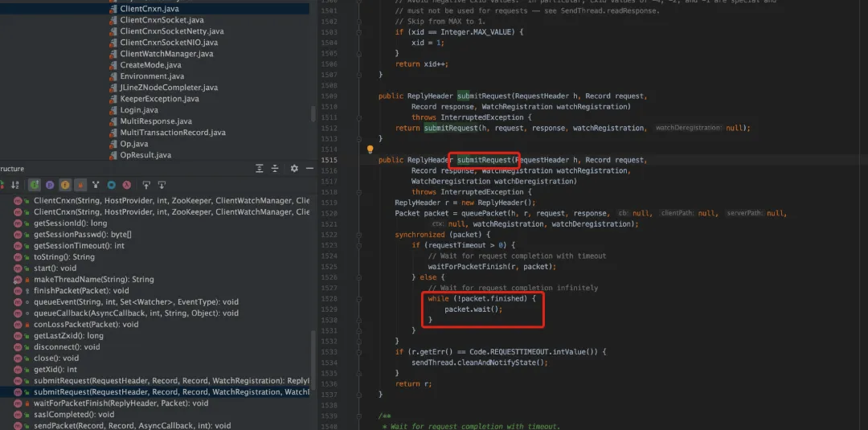Toggle the lock show non-public members filter
The width and height of the screenshot is (868, 430).
click(80, 185)
